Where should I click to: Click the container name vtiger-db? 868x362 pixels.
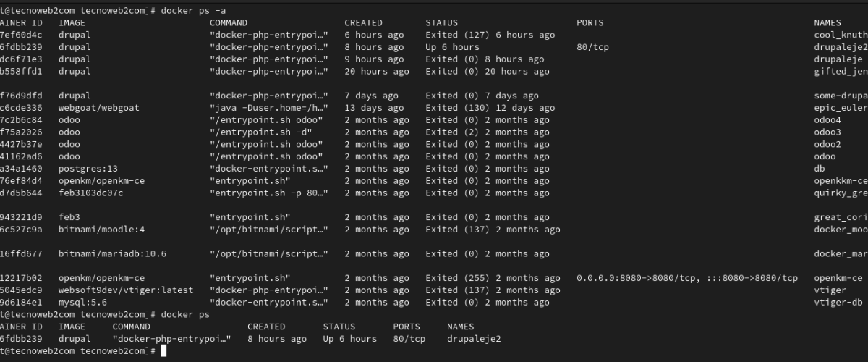(838, 303)
